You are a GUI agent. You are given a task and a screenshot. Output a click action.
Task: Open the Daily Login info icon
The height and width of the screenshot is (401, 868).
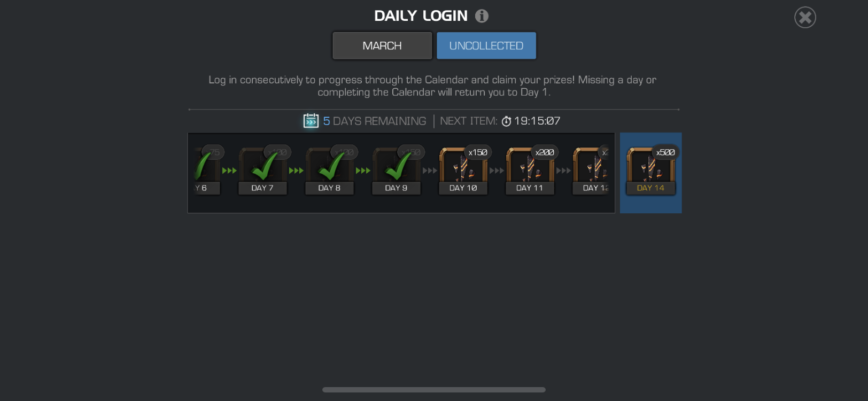click(x=482, y=16)
